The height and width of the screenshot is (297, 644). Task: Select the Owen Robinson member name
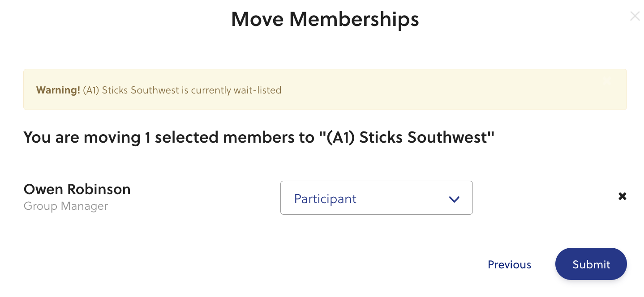pyautogui.click(x=77, y=189)
